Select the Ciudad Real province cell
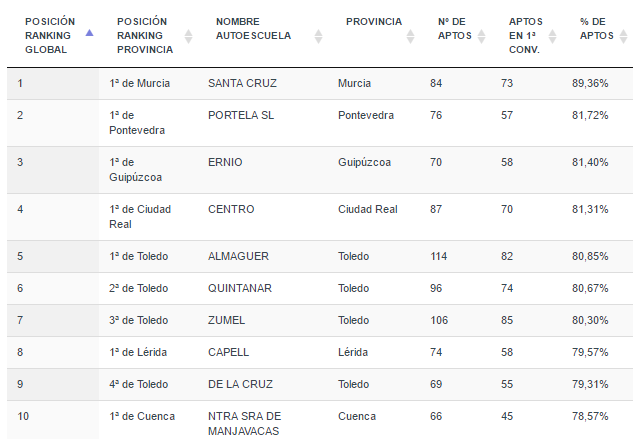 click(x=367, y=209)
